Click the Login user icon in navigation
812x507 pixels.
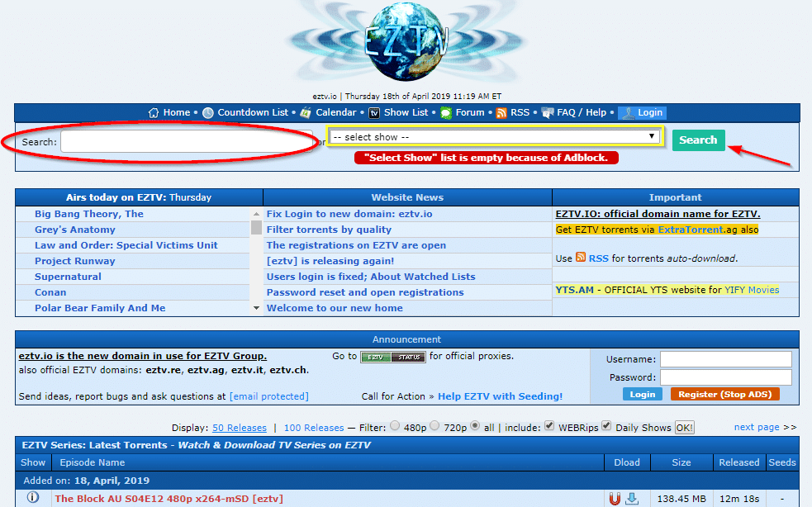click(x=628, y=113)
